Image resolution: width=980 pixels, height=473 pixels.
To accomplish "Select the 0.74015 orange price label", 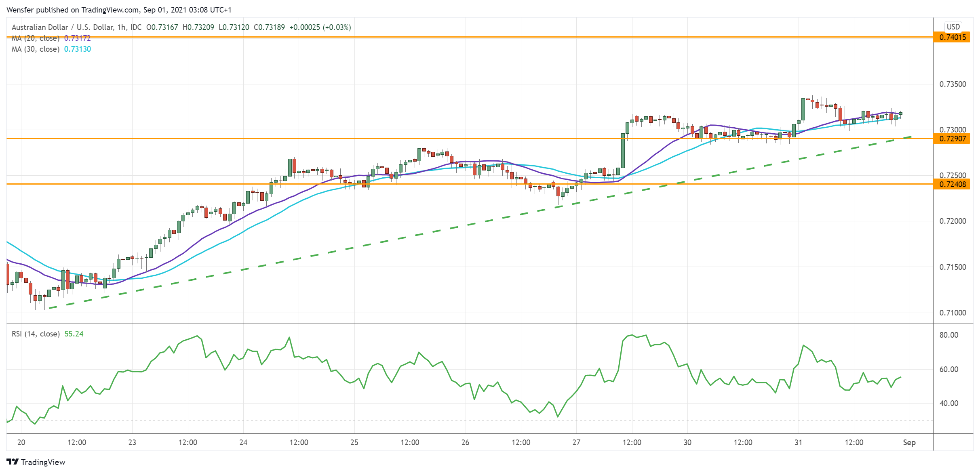I will tap(952, 38).
